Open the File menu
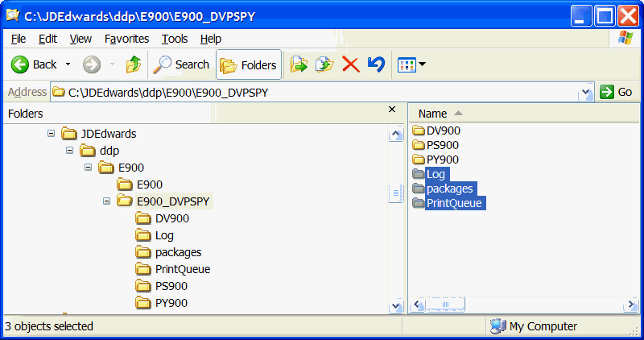The height and width of the screenshot is (340, 644). pyautogui.click(x=19, y=39)
